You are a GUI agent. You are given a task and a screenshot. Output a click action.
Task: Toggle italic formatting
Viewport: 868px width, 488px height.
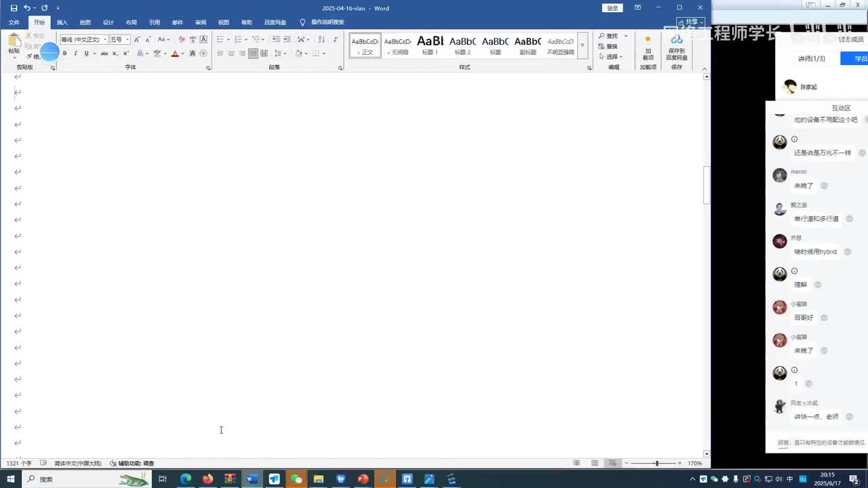pos(76,54)
